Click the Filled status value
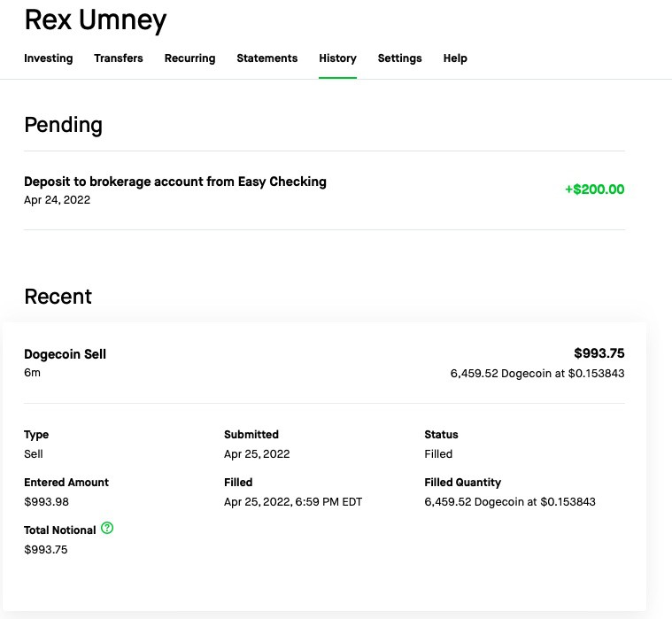The height and width of the screenshot is (619, 672). pos(438,454)
